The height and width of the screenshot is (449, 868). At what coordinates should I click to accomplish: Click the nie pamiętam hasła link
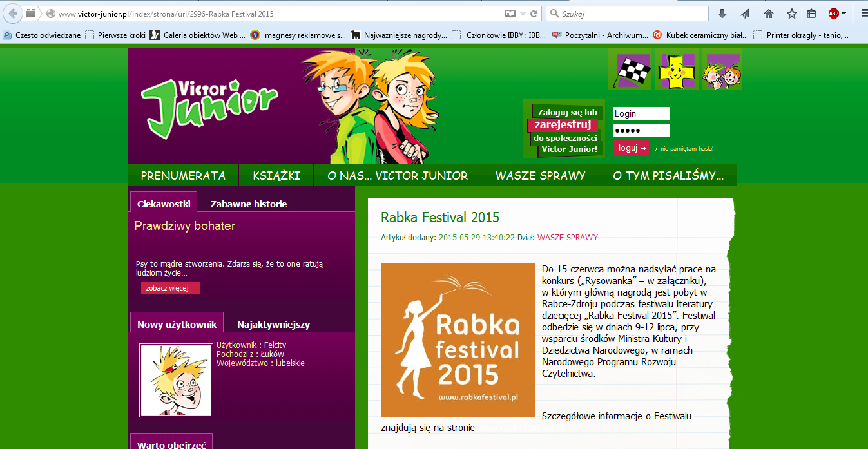point(687,149)
